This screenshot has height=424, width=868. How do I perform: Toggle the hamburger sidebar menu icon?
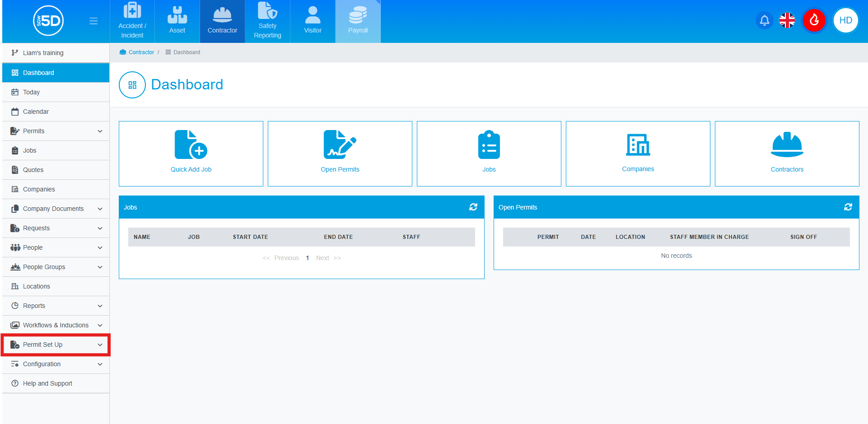coord(93,21)
